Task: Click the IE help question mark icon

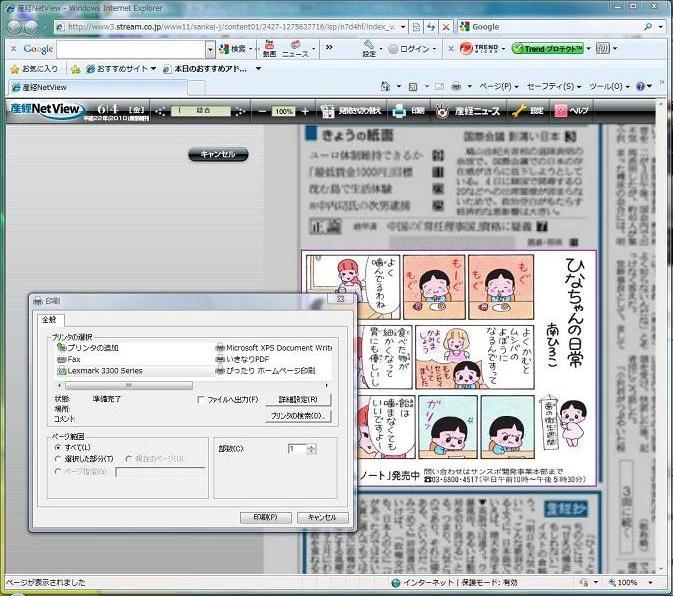Action: (640, 86)
